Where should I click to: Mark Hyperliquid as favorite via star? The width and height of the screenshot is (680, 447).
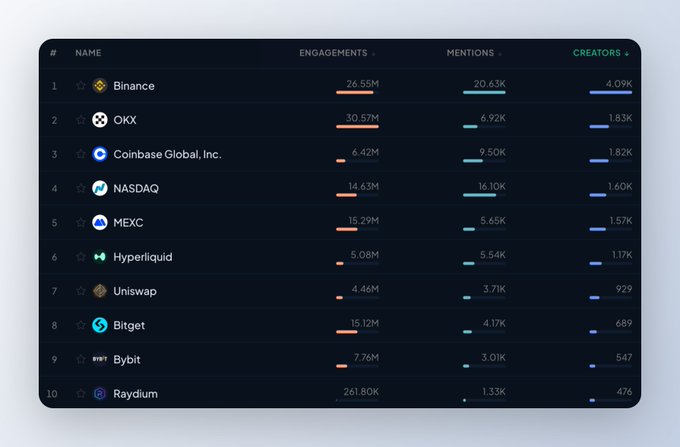point(81,257)
